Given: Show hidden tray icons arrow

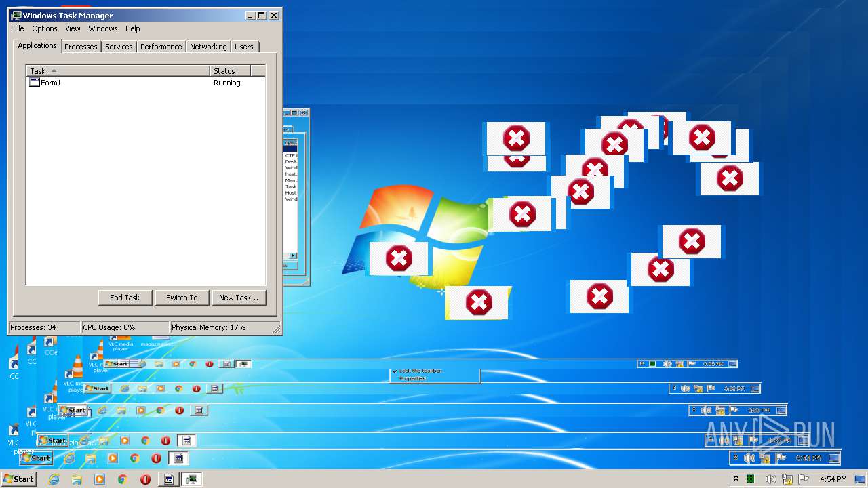Looking at the screenshot, I should pyautogui.click(x=736, y=479).
